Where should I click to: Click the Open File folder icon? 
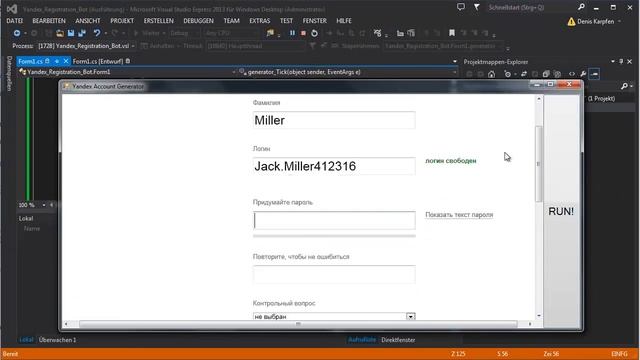pyautogui.click(x=60, y=33)
